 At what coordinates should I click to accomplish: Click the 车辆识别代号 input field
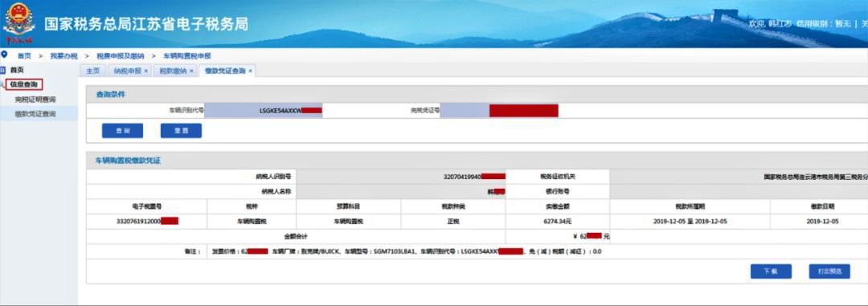click(264, 110)
